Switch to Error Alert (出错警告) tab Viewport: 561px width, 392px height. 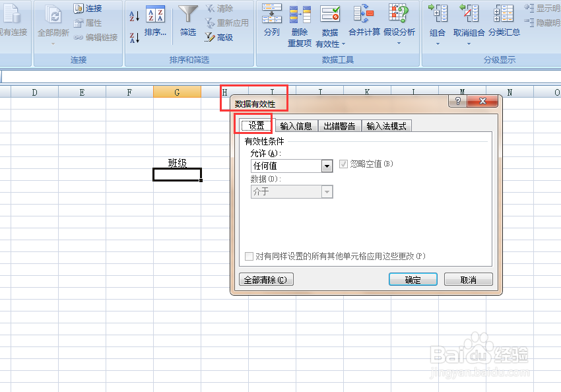pos(339,126)
